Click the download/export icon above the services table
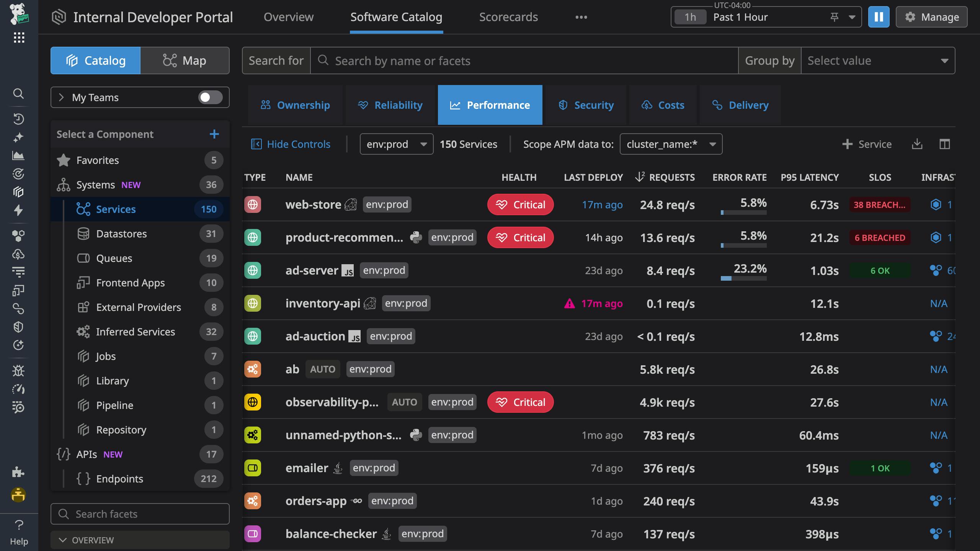This screenshot has height=551, width=980. [x=917, y=144]
